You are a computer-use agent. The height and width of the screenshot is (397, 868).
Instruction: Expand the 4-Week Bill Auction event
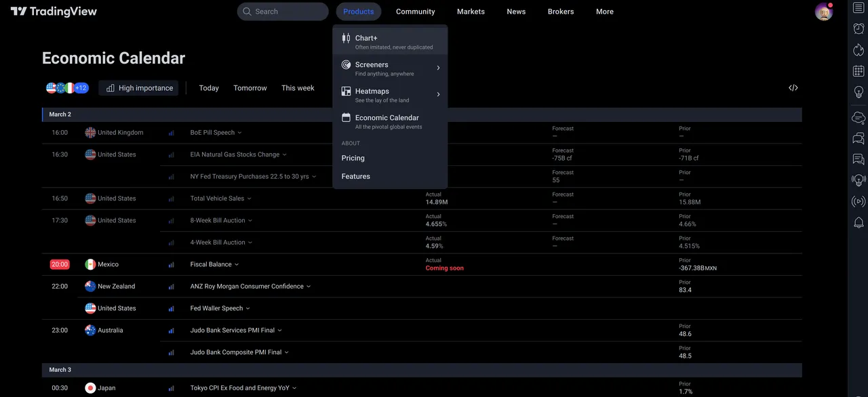click(250, 243)
